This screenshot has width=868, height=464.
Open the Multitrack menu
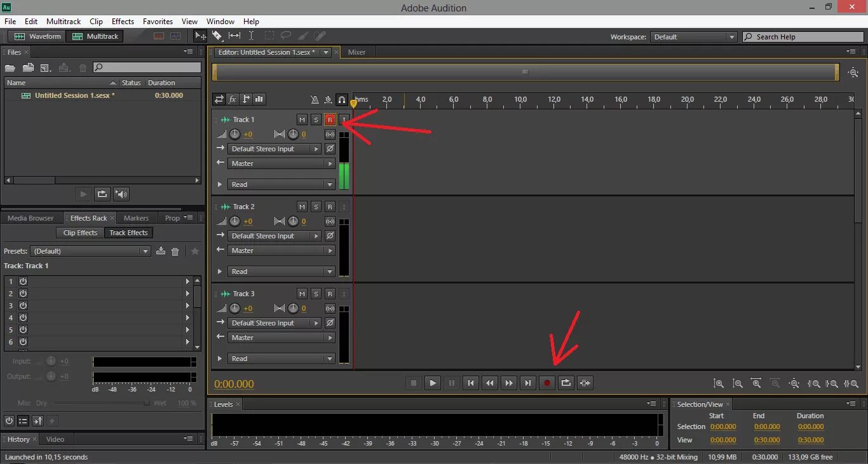(x=64, y=22)
